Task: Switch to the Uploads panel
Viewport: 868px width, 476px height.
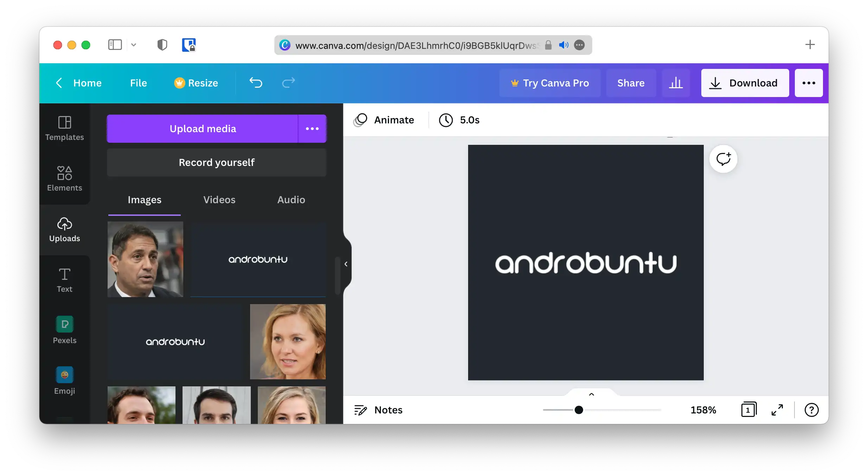Action: (x=65, y=230)
